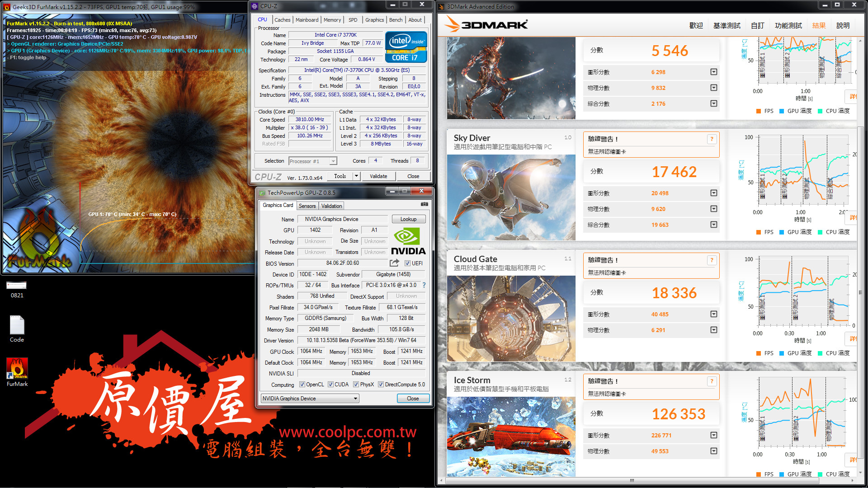
Task: Click the Close button in CPU-Z
Action: tap(413, 176)
